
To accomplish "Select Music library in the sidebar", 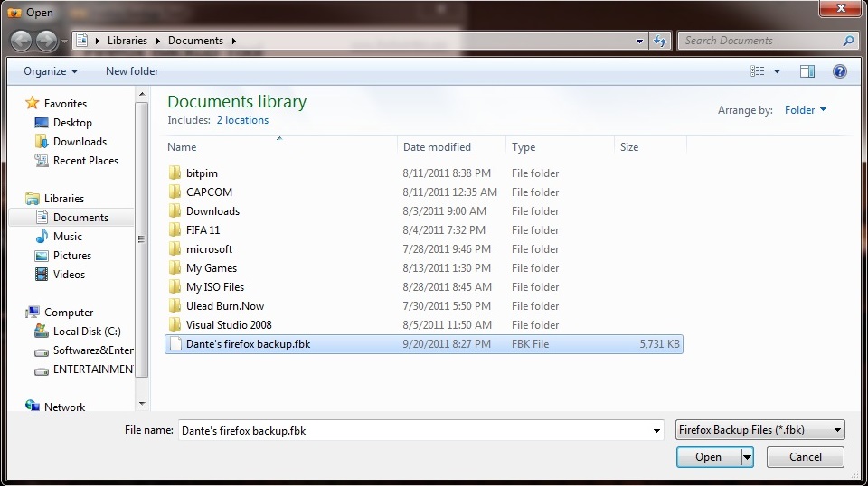I will pyautogui.click(x=68, y=237).
